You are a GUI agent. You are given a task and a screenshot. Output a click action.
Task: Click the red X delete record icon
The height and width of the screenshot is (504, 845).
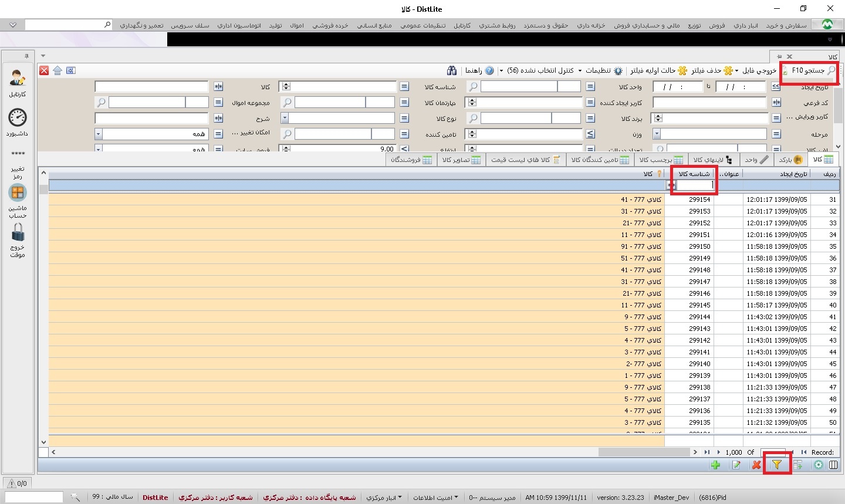click(x=756, y=465)
